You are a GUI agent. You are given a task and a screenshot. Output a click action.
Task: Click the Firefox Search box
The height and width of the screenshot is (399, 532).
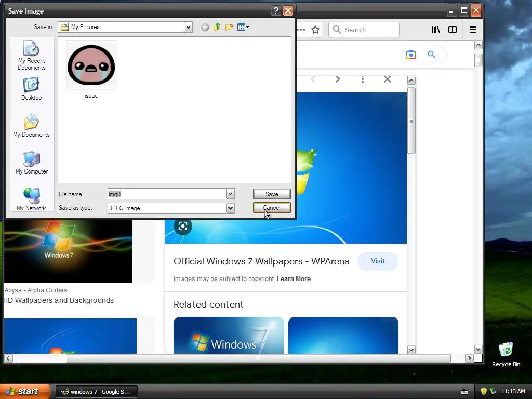tap(364, 30)
